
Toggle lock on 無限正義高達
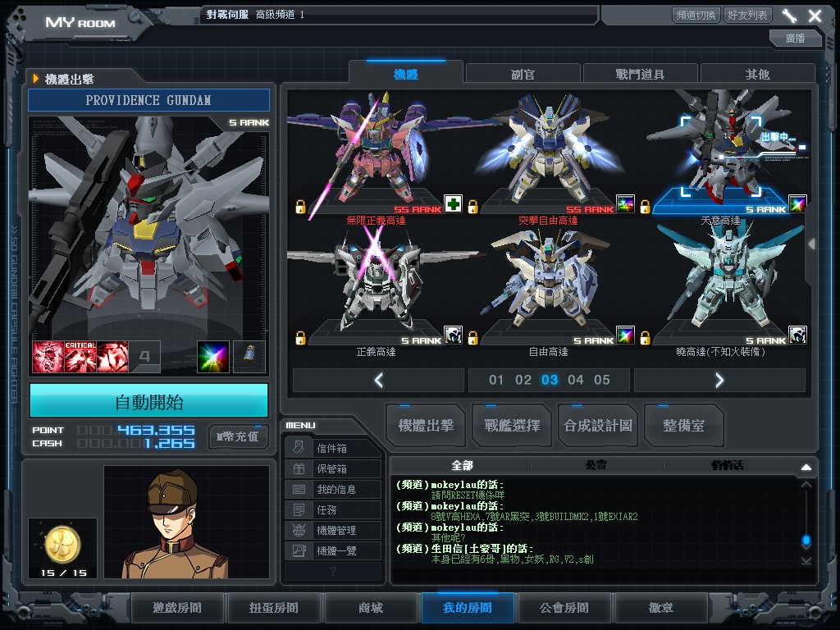[x=300, y=206]
